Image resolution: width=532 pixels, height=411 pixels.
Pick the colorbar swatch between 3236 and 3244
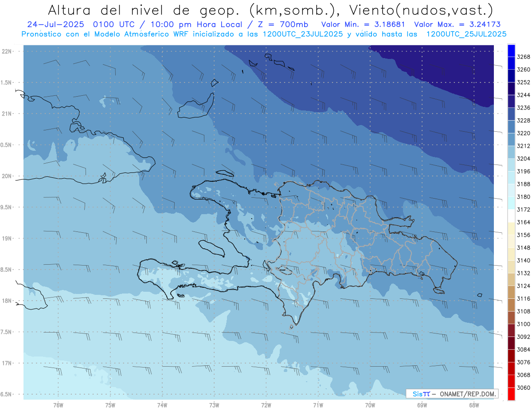click(511, 101)
